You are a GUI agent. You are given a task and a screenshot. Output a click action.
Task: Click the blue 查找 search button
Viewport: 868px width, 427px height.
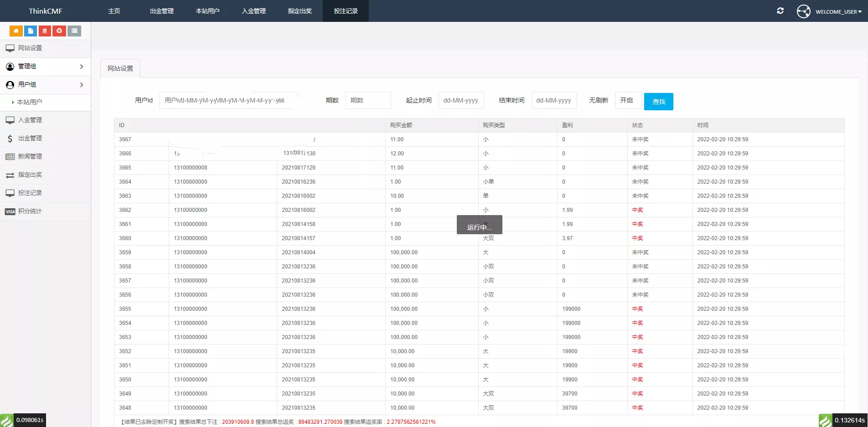tap(658, 102)
